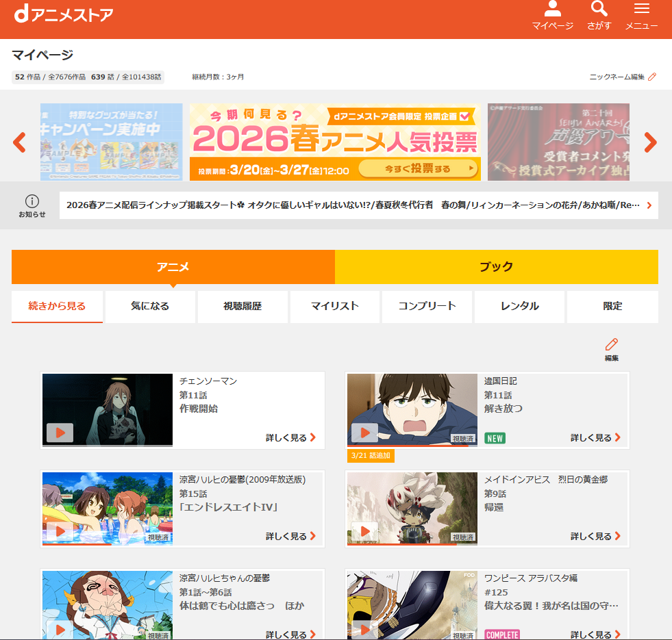The height and width of the screenshot is (640, 672).
Task: Select the レンタル tab
Action: [x=519, y=306]
